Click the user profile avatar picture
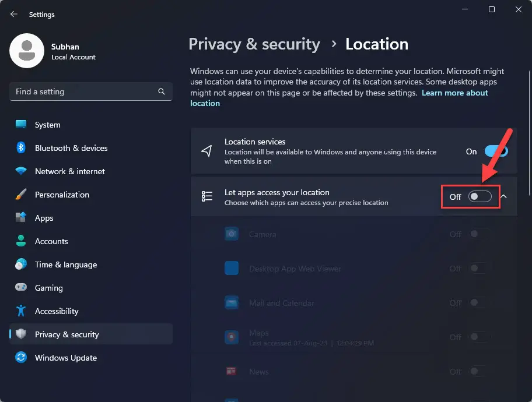The width and height of the screenshot is (532, 402). pos(27,51)
